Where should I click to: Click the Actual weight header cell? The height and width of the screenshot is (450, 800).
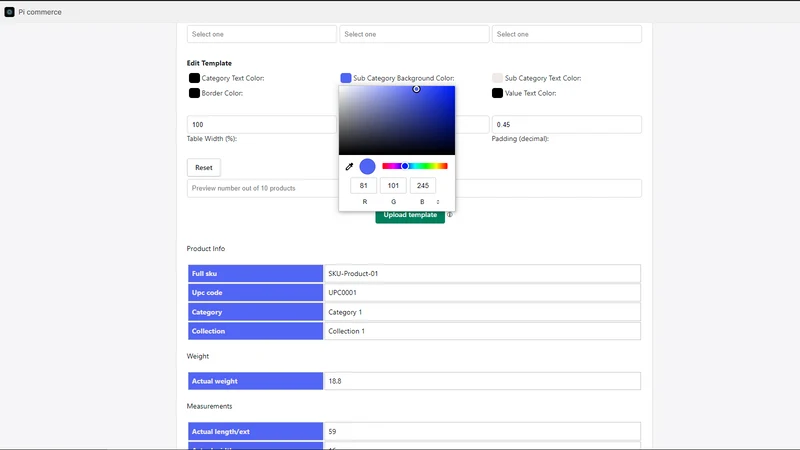(x=255, y=381)
